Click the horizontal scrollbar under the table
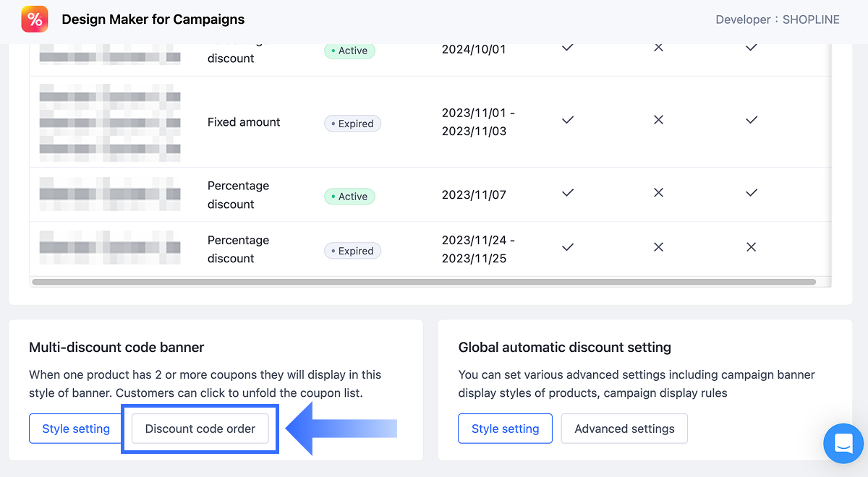 [x=424, y=282]
